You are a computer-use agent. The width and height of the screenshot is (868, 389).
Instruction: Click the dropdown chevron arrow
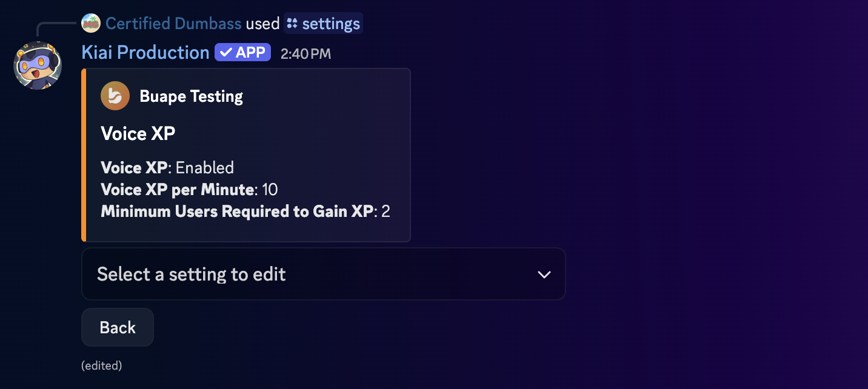pyautogui.click(x=544, y=274)
